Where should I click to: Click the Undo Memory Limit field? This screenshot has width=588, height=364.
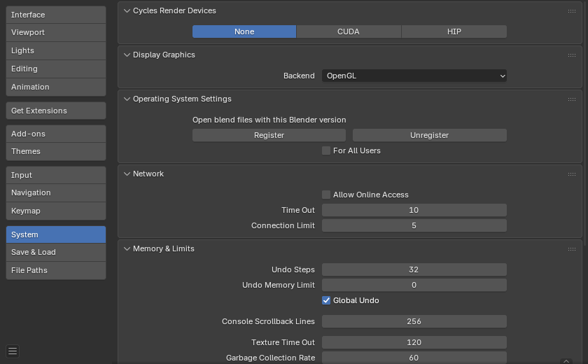(414, 286)
